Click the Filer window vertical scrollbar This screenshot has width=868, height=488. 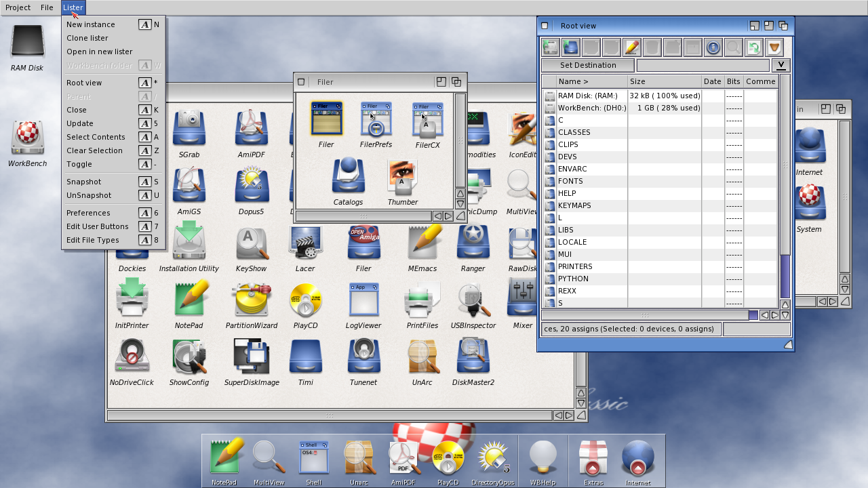pyautogui.click(x=460, y=140)
